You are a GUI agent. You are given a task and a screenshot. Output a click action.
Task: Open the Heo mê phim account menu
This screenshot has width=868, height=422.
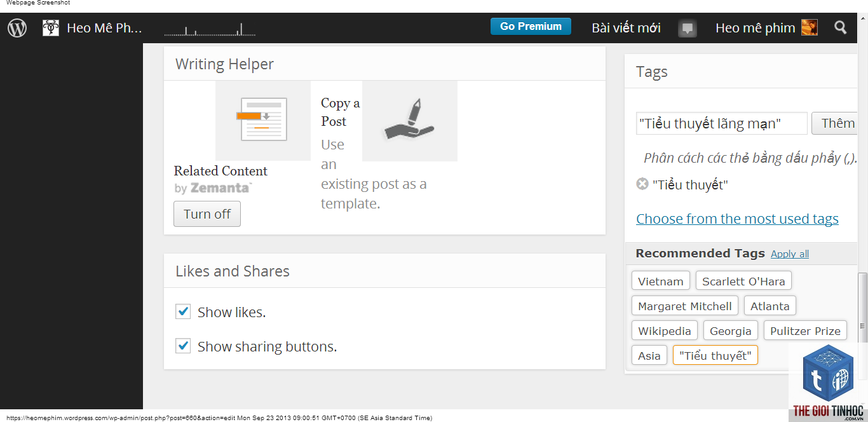755,28
